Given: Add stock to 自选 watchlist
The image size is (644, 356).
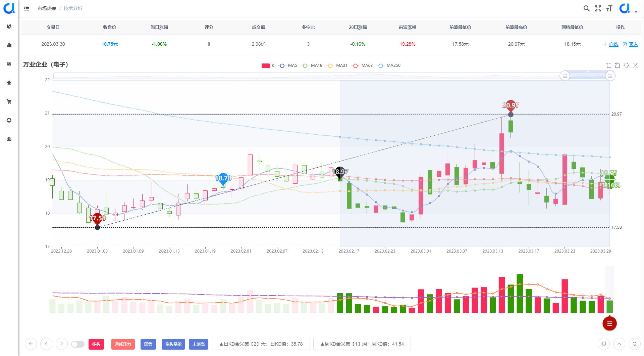Looking at the screenshot, I should pyautogui.click(x=610, y=44).
